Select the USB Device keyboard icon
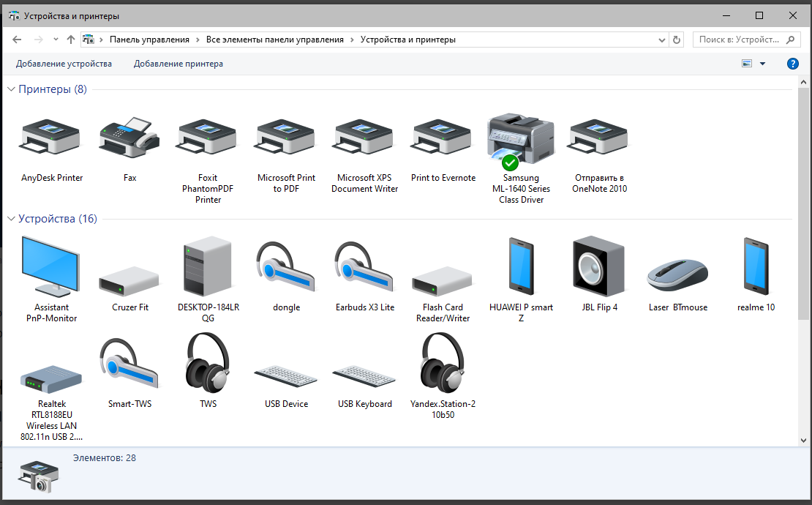The image size is (812, 505). coord(286,376)
